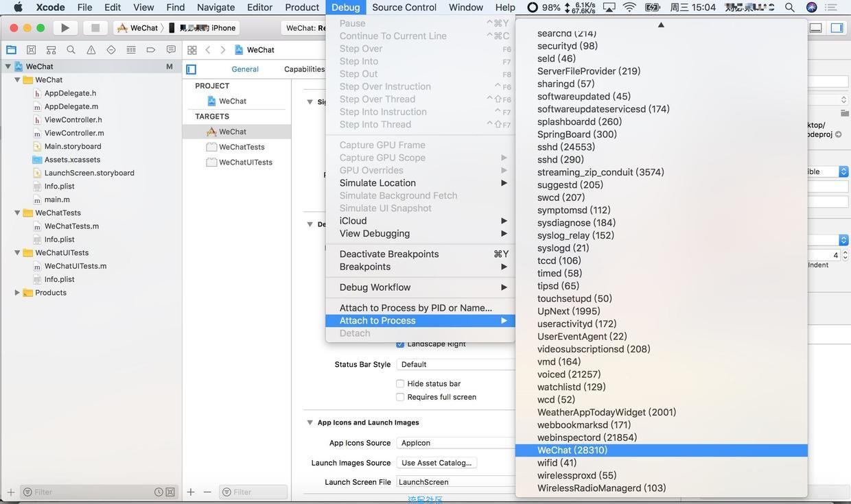
Task: Collapse the WeChat project root
Action: pos(8,67)
